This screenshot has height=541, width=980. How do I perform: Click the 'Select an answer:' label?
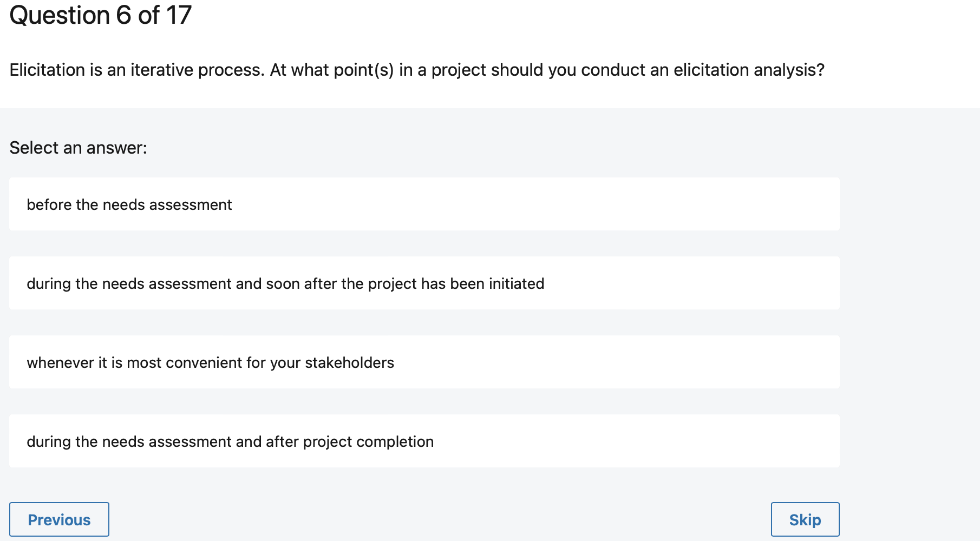click(x=78, y=147)
